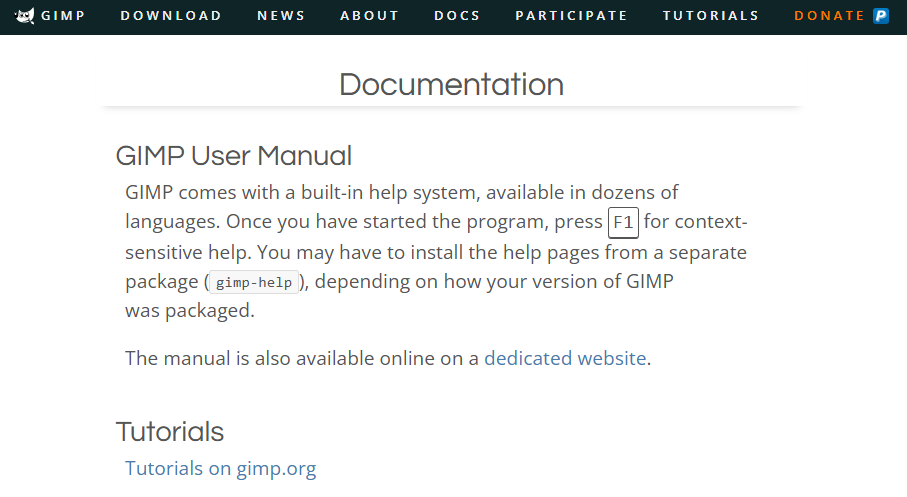Click the Documentation page heading
Viewport: 907px width, 497px height.
(451, 84)
